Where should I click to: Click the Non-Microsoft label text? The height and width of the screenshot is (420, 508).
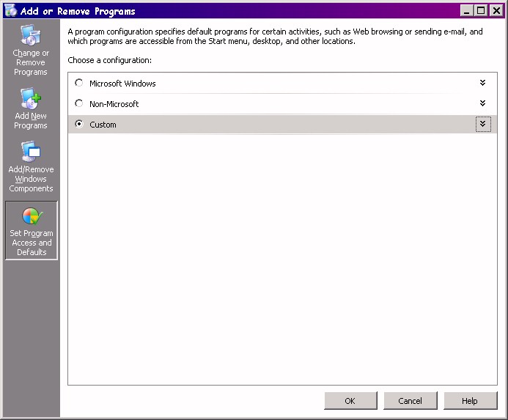click(114, 104)
